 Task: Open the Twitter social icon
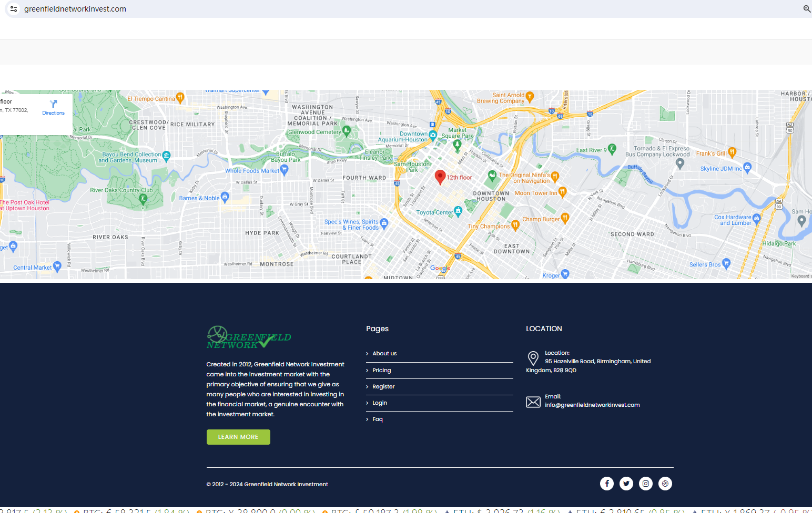(626, 484)
